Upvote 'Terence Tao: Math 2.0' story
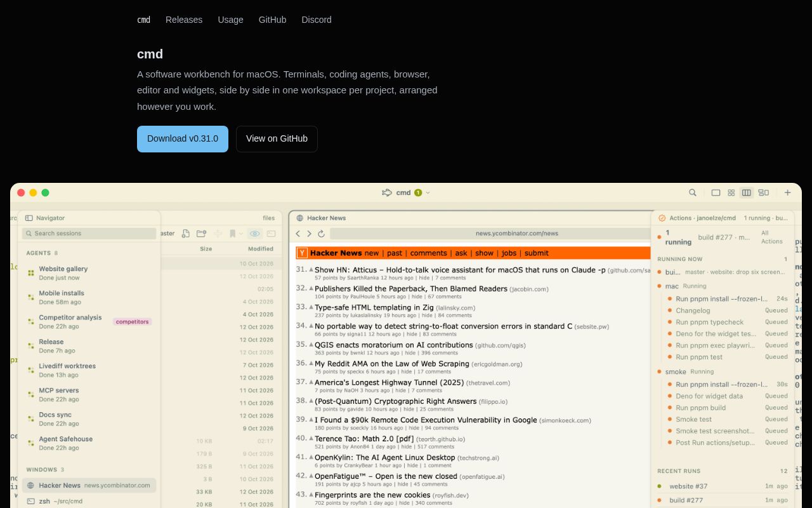This screenshot has width=812, height=508. 311,439
